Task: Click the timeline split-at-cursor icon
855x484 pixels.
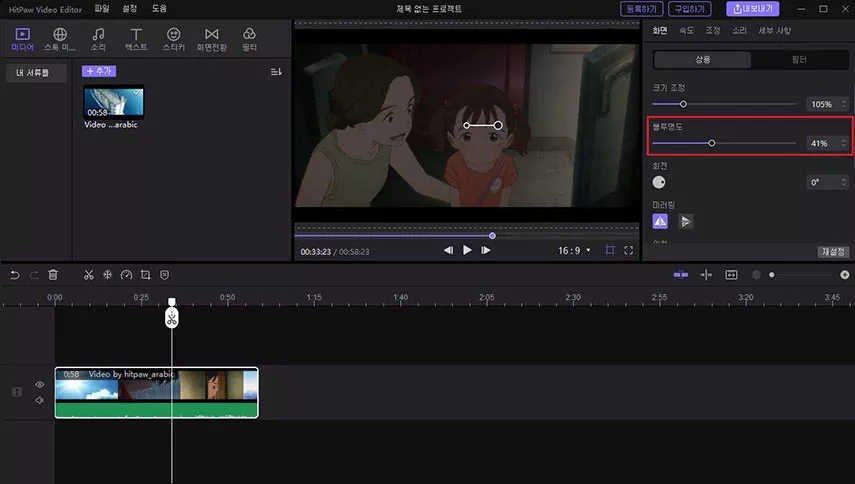Action: [x=706, y=275]
